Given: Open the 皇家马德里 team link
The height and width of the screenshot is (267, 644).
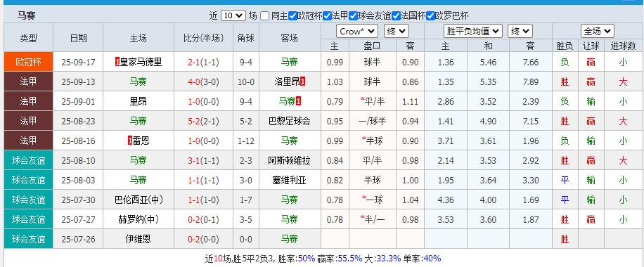Looking at the screenshot, I should [x=141, y=62].
